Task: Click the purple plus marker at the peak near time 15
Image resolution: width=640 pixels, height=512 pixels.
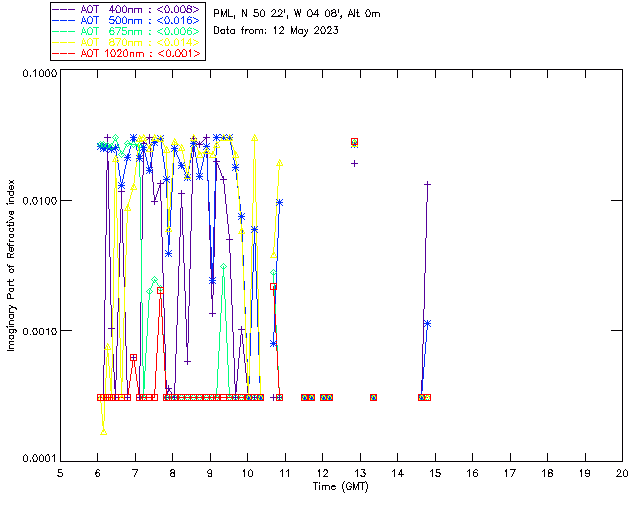Action: click(427, 185)
